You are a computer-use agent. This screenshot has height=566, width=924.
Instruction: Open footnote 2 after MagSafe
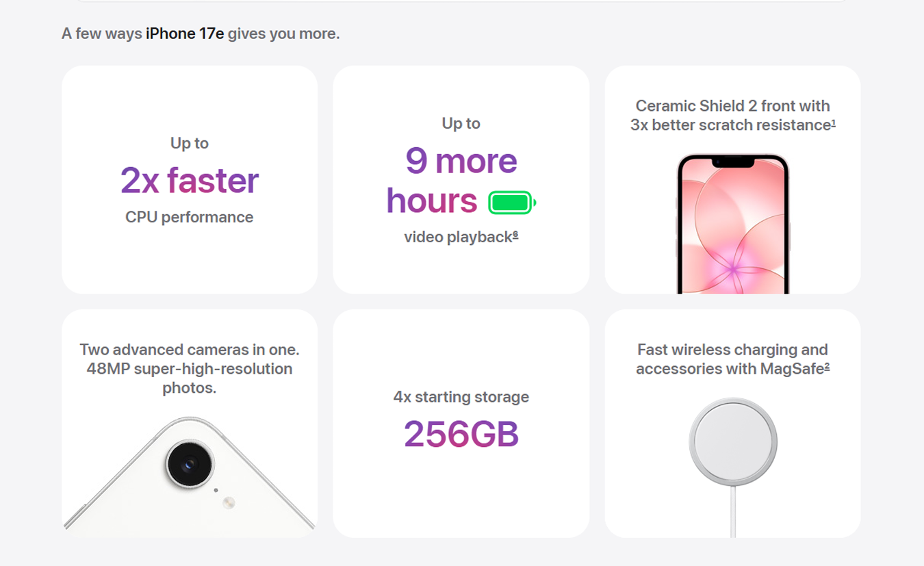point(827,368)
